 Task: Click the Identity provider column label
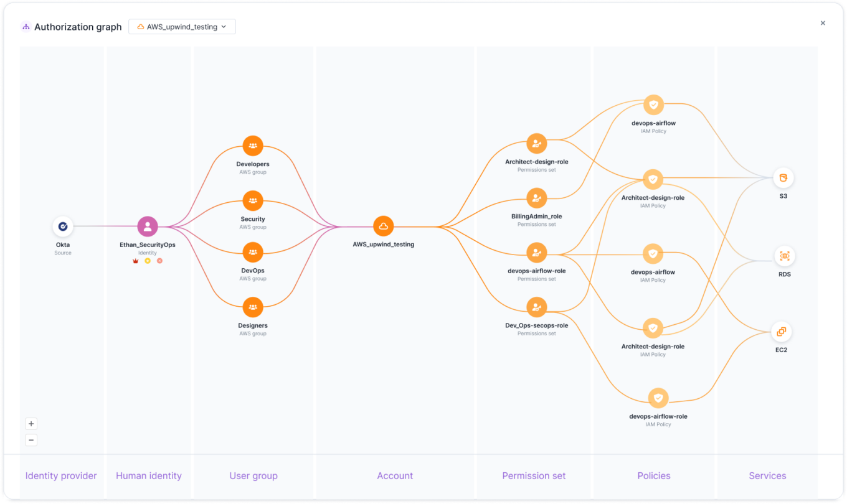click(x=61, y=475)
